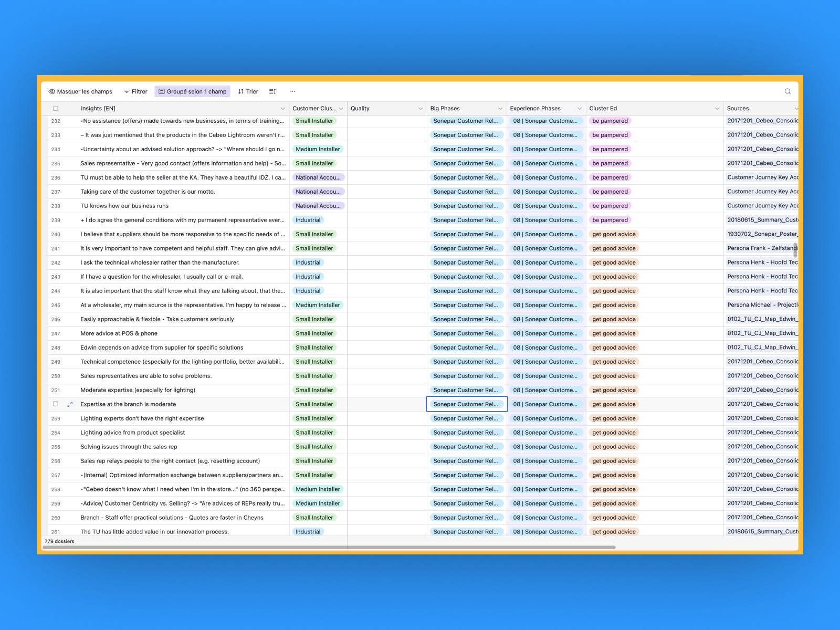Click the vertical scrollbar handle at right edge
This screenshot has height=630, width=840.
[795, 250]
